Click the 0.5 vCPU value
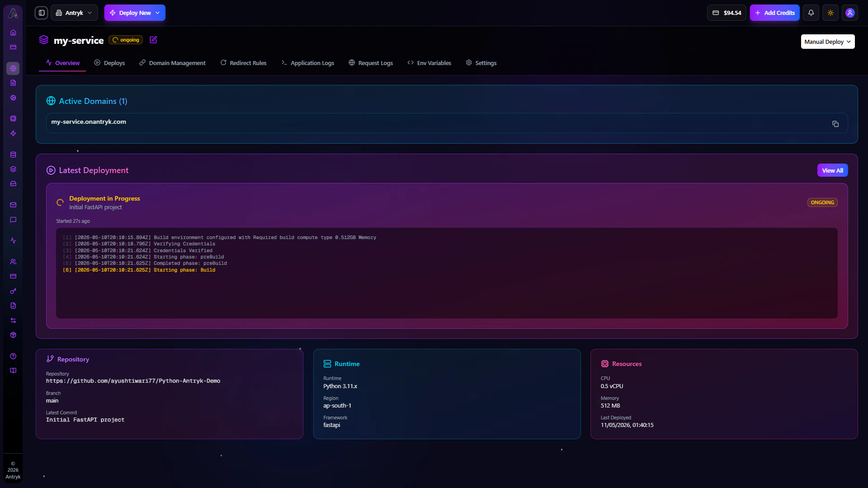Screen dimensions: 868x488 coord(612,386)
